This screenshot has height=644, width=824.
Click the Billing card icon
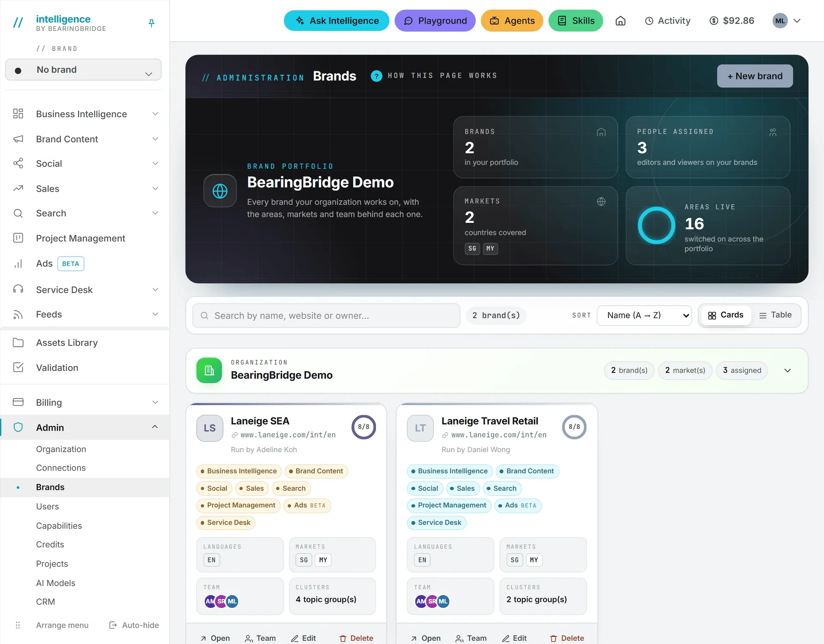(x=18, y=402)
